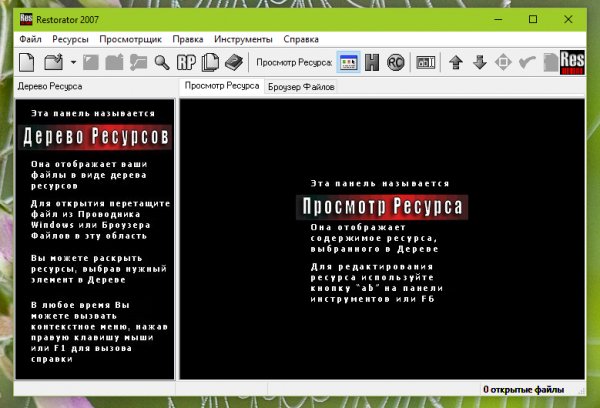Click the grayed folders icon before the magnifier
Image resolution: width=600 pixels, height=408 pixels.
138,62
